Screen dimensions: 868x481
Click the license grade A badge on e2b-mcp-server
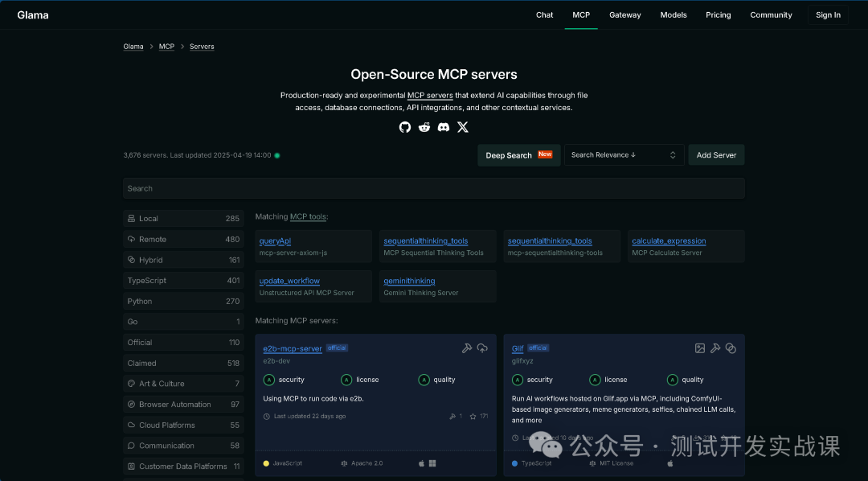(x=346, y=380)
